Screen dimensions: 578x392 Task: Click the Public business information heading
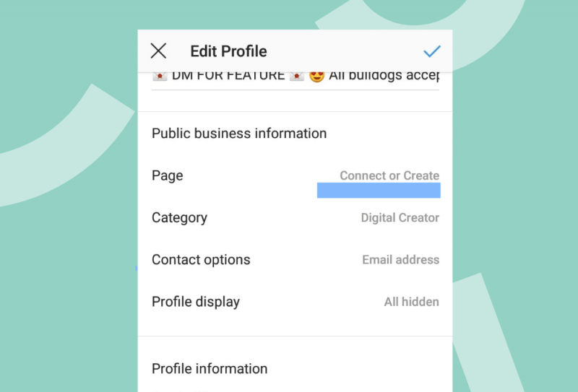click(239, 133)
